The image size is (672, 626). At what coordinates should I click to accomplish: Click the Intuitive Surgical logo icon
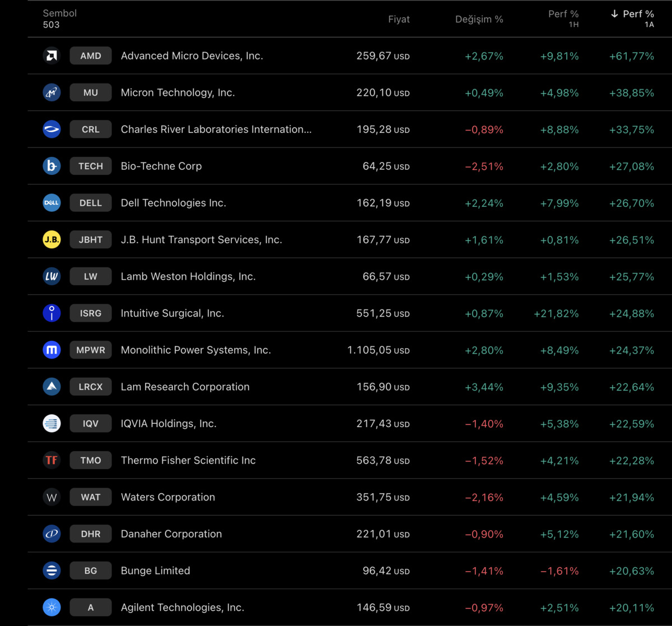point(52,313)
